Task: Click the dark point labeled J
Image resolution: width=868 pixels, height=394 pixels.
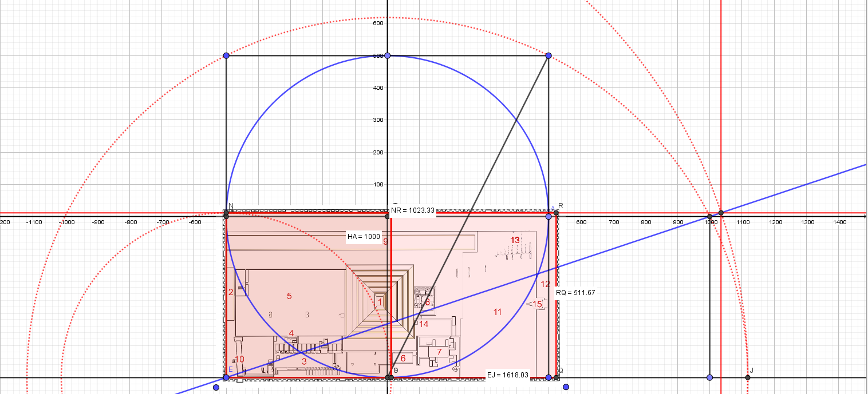Action: 748,377
